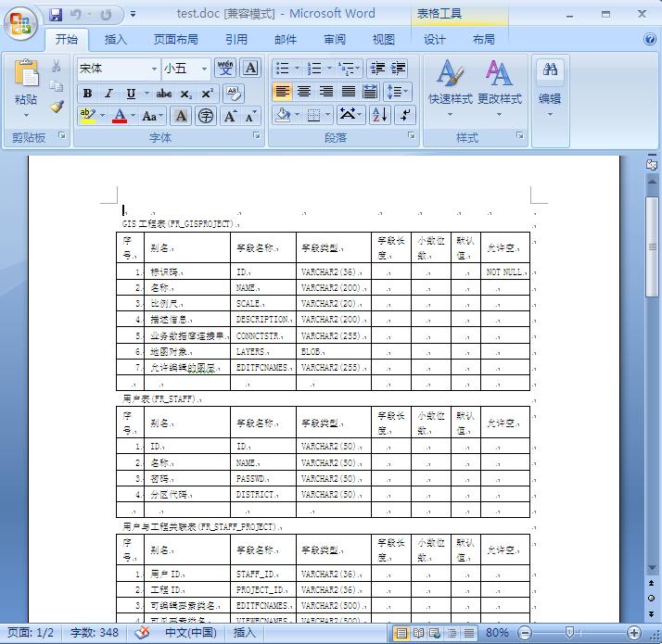Open the 快速样式 gallery
662x644 pixels.
tap(450, 89)
